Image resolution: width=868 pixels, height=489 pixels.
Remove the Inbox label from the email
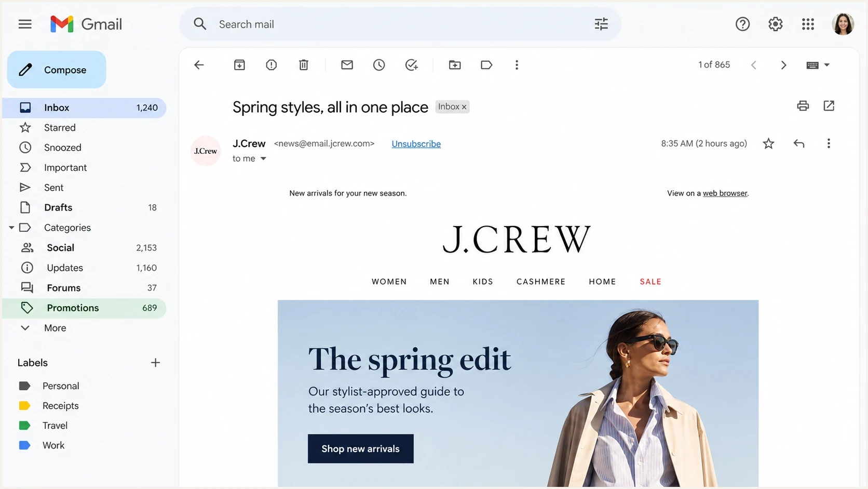click(464, 107)
